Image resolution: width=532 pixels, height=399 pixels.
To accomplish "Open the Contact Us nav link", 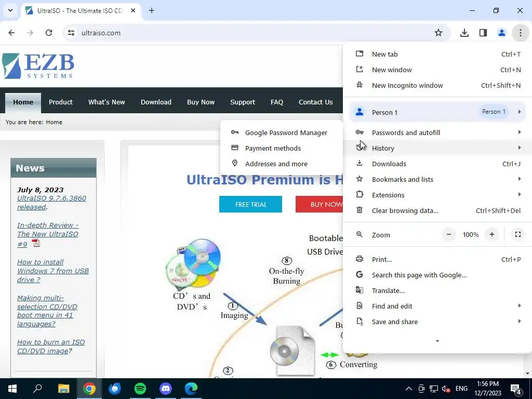I will (x=315, y=102).
